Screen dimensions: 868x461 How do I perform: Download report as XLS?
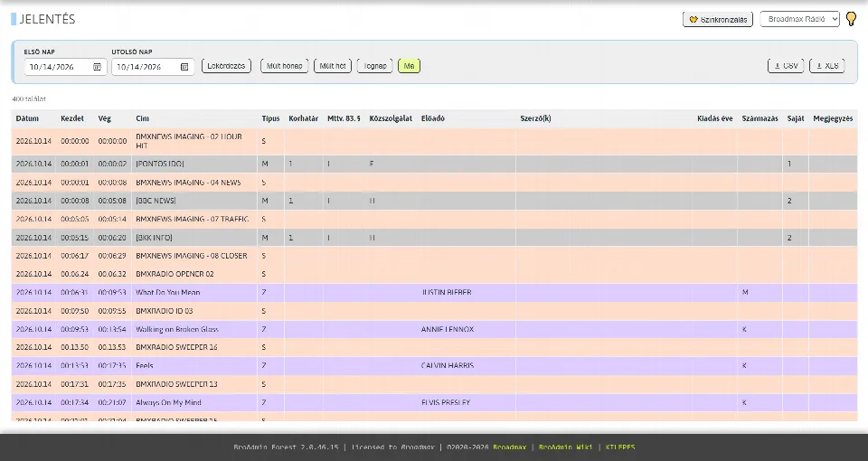(x=827, y=66)
